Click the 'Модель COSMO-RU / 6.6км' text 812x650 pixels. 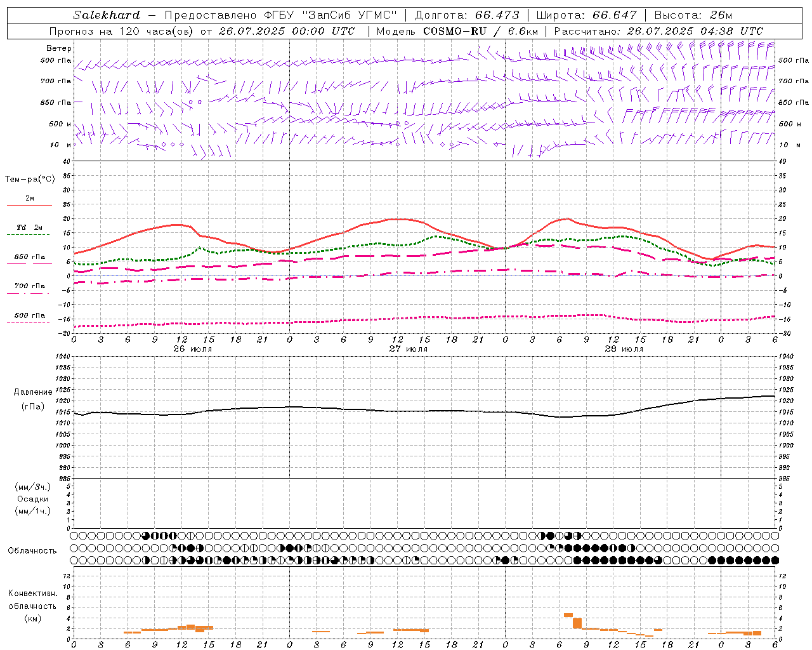(x=457, y=31)
